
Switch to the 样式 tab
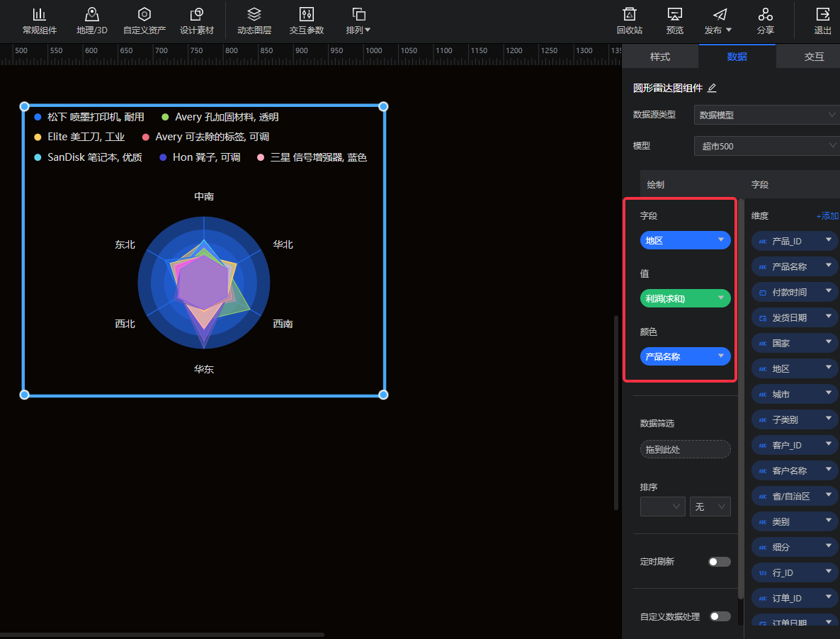[660, 57]
